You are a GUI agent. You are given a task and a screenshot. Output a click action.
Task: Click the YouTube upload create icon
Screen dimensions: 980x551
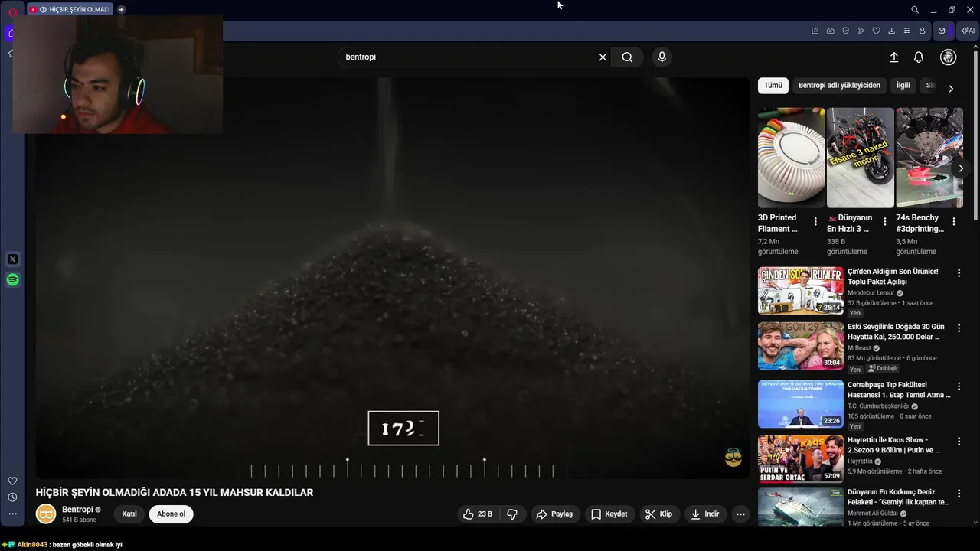point(893,57)
